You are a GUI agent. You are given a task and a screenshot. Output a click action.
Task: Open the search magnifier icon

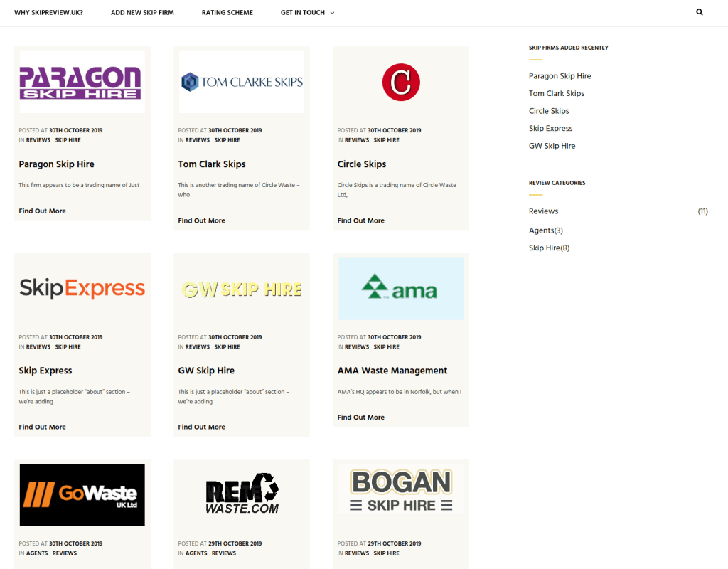point(700,12)
